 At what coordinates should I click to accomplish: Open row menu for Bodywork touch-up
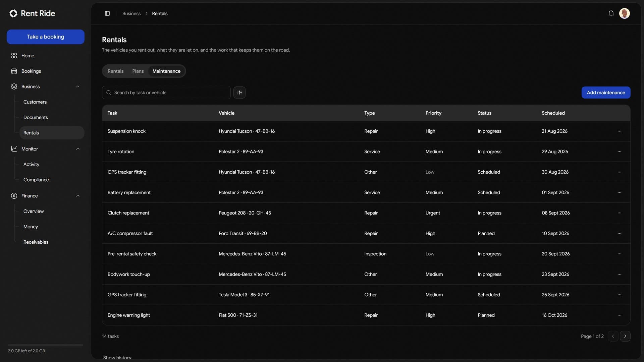click(x=619, y=274)
